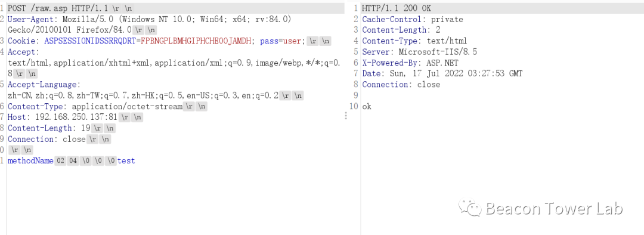Viewport: 644px width, 235px height.
Task: Click the zh-CN language values line
Action: 143,95
